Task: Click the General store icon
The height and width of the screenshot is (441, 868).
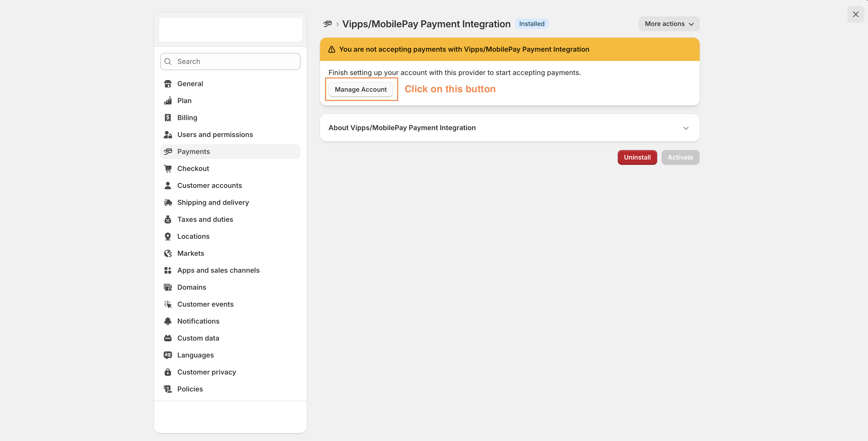Action: [x=168, y=83]
